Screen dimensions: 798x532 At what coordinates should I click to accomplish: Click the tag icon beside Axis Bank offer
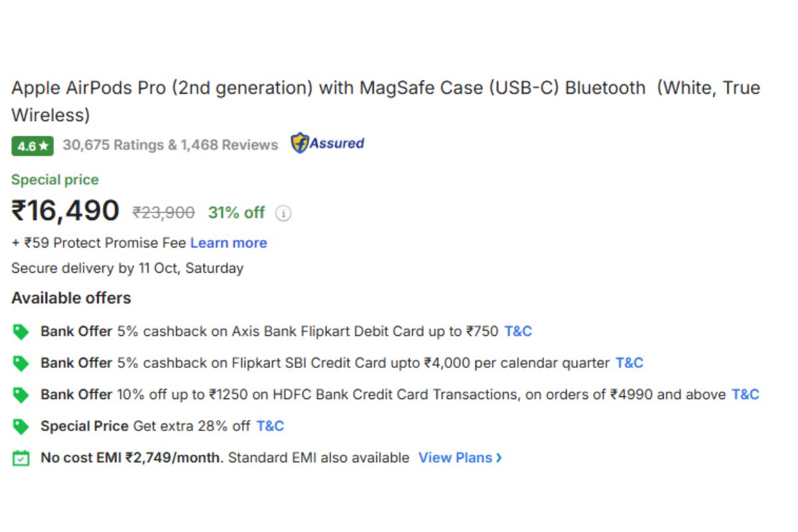point(21,331)
